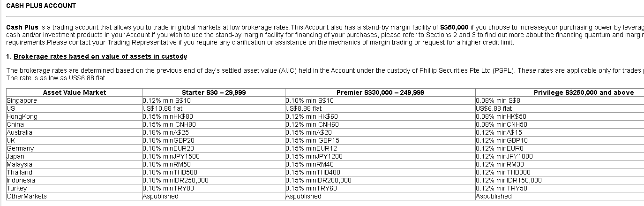Image resolution: width=644 pixels, height=206 pixels.
Task: Select the OtherMarkets row label
Action: click(x=27, y=196)
